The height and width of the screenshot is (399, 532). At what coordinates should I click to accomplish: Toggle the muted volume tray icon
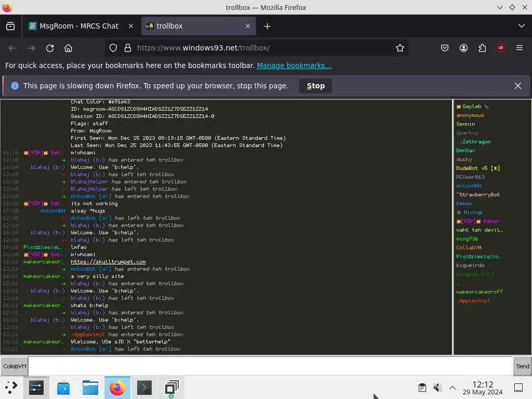click(x=437, y=388)
